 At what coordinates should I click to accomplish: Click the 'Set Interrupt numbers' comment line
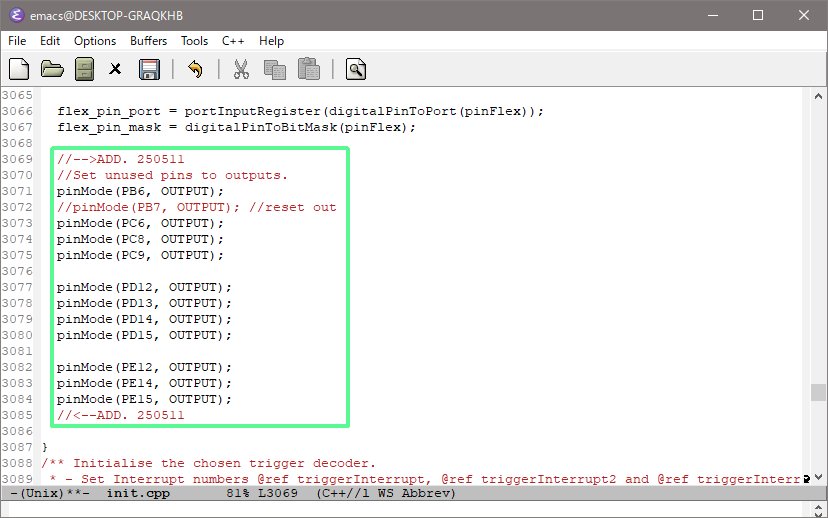[x=425, y=479]
